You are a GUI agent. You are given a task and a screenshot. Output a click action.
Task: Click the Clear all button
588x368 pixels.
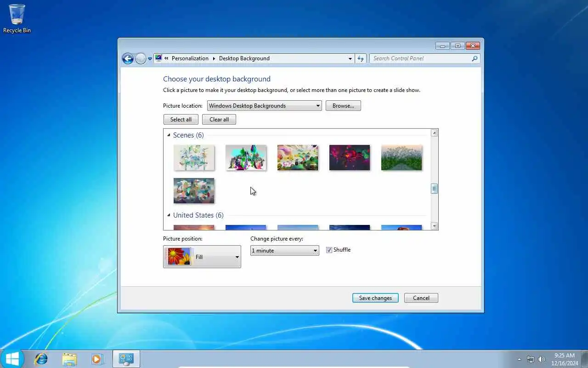coord(219,120)
